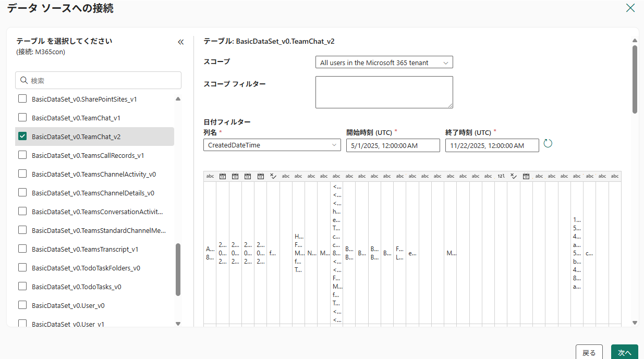This screenshot has width=644, height=359.
Task: Click the 12L whole-number type icon in the preview header
Action: click(x=501, y=176)
